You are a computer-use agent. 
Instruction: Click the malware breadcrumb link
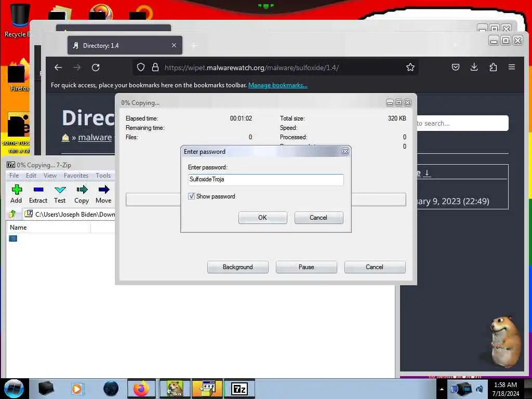pyautogui.click(x=95, y=137)
